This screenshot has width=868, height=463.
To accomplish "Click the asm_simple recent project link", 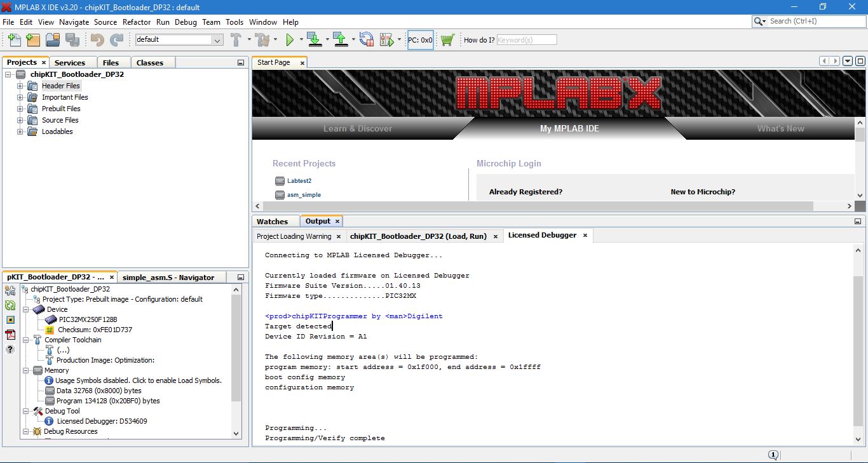I will 304,195.
